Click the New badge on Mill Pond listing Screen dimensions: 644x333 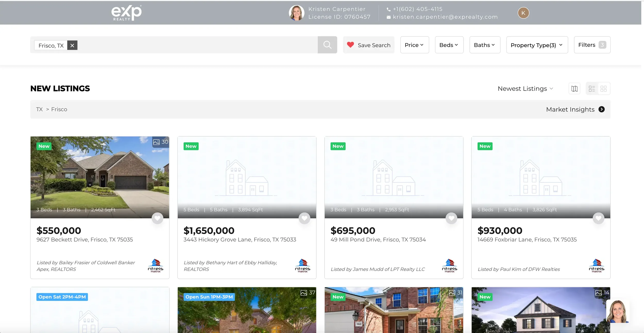point(338,146)
